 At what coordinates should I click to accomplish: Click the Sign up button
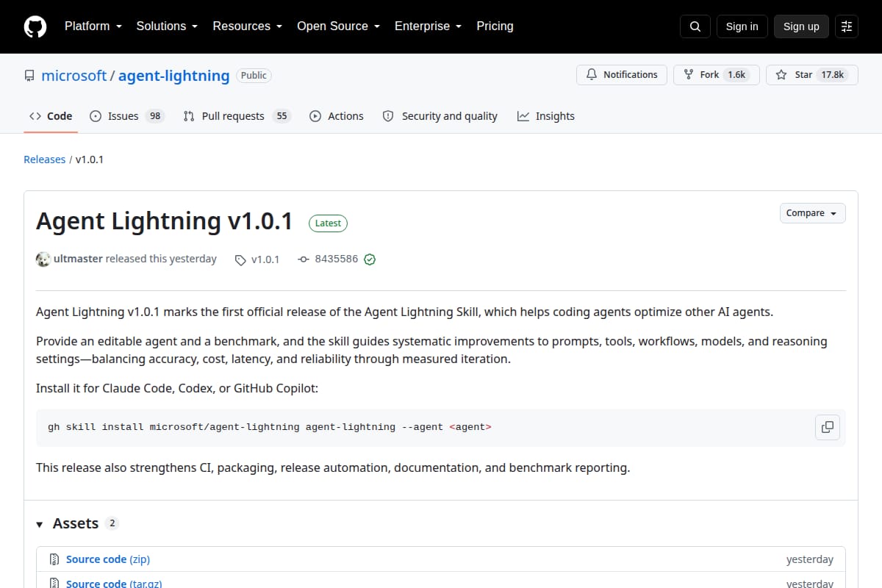coord(801,26)
